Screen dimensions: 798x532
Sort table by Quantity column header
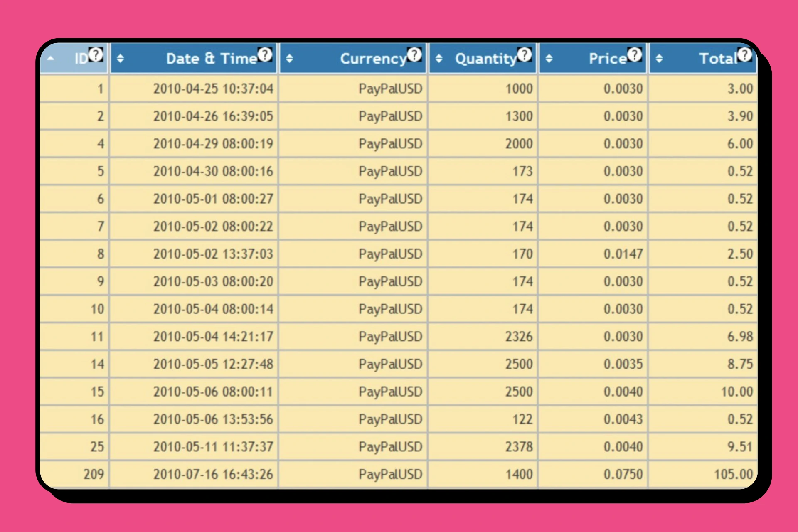click(485, 59)
